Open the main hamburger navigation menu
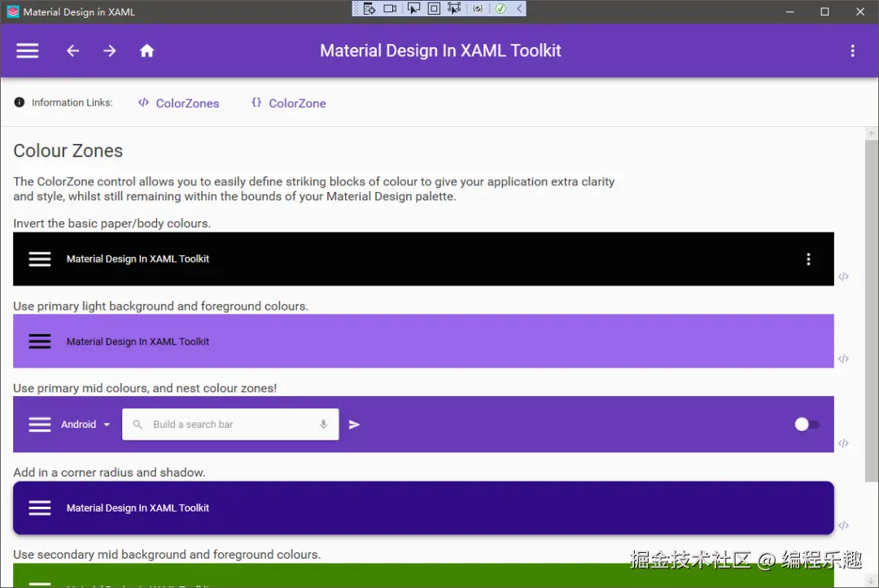 pos(27,51)
